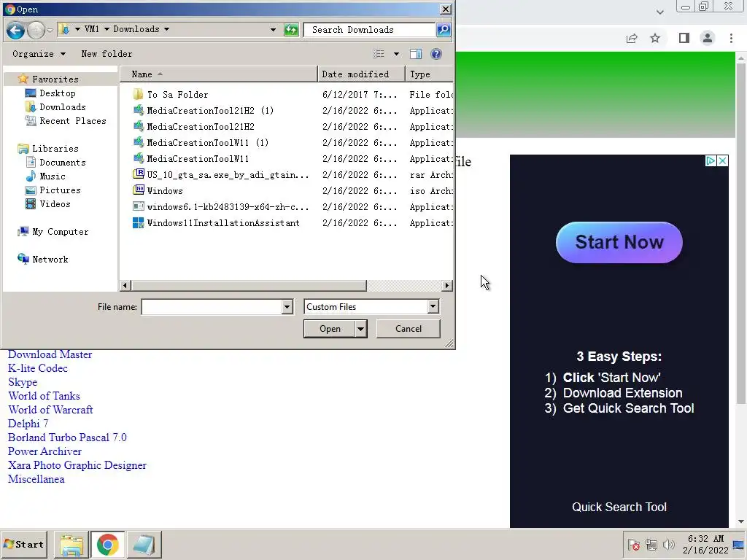
Task: Open the Start menu
Action: click(x=24, y=544)
